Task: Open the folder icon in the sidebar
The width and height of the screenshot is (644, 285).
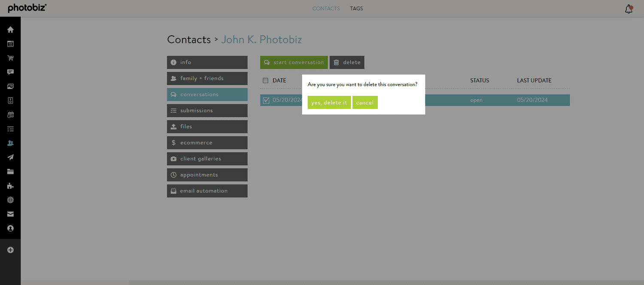Action: 10,172
